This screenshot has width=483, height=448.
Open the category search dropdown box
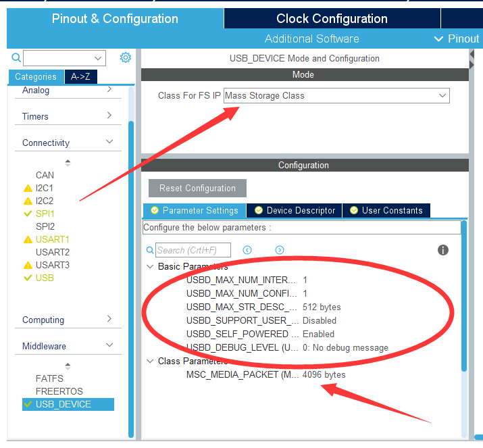[x=64, y=58]
